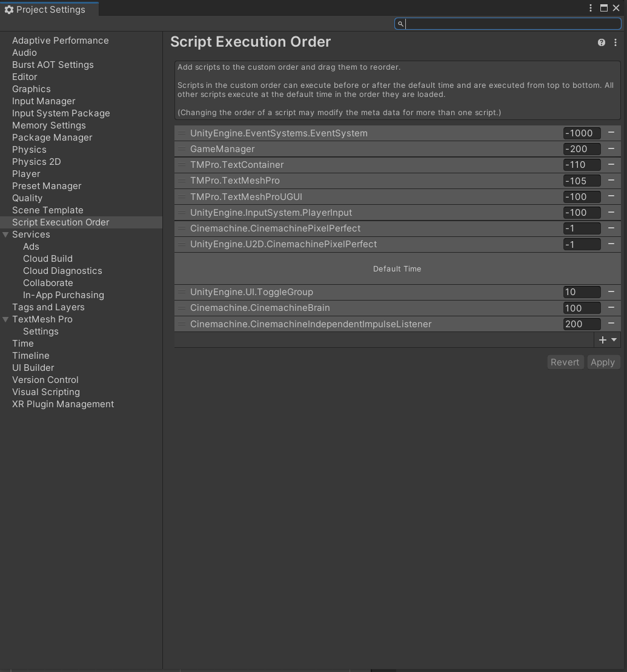The width and height of the screenshot is (627, 672).
Task: Open Script Execution Order panel kebab menu
Action: click(x=615, y=42)
